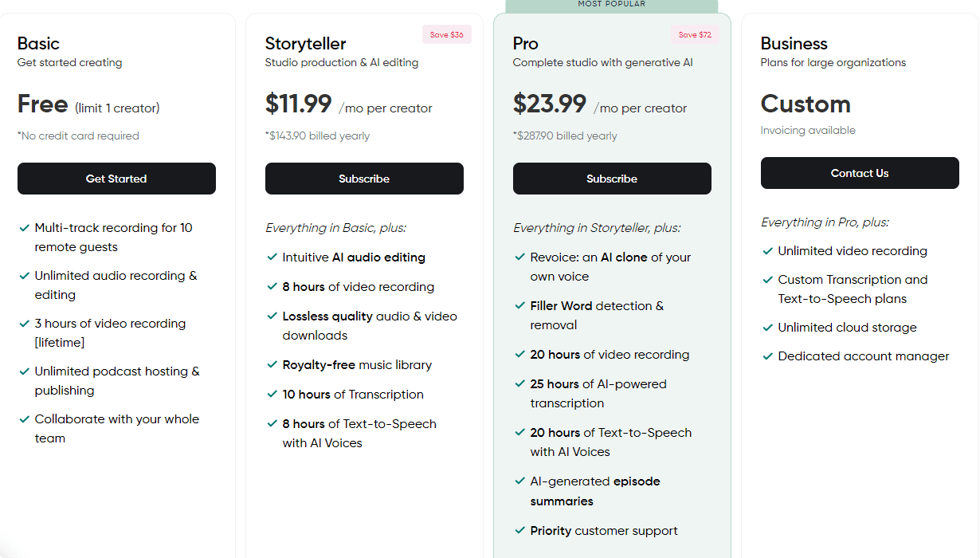Viewport: 980px width, 558px height.
Task: Subscribe to the Pro plan
Action: click(x=612, y=179)
